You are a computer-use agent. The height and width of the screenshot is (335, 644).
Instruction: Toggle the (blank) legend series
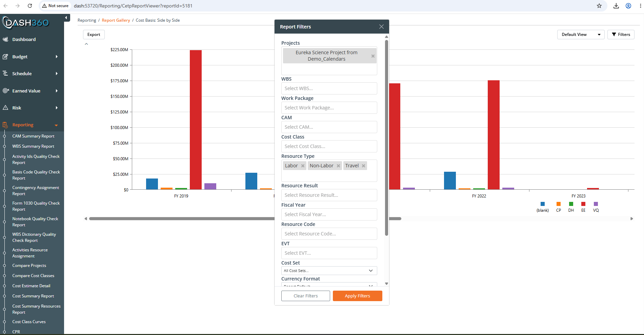click(x=543, y=207)
